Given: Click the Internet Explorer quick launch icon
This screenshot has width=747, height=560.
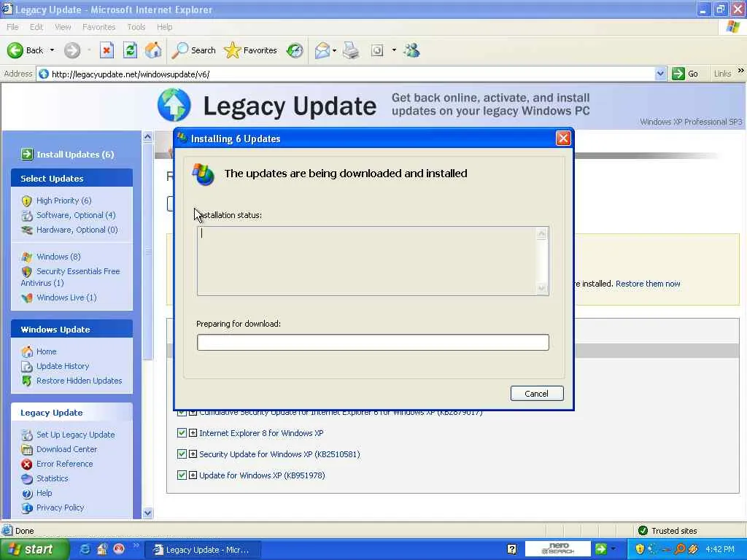Looking at the screenshot, I should pos(85,549).
